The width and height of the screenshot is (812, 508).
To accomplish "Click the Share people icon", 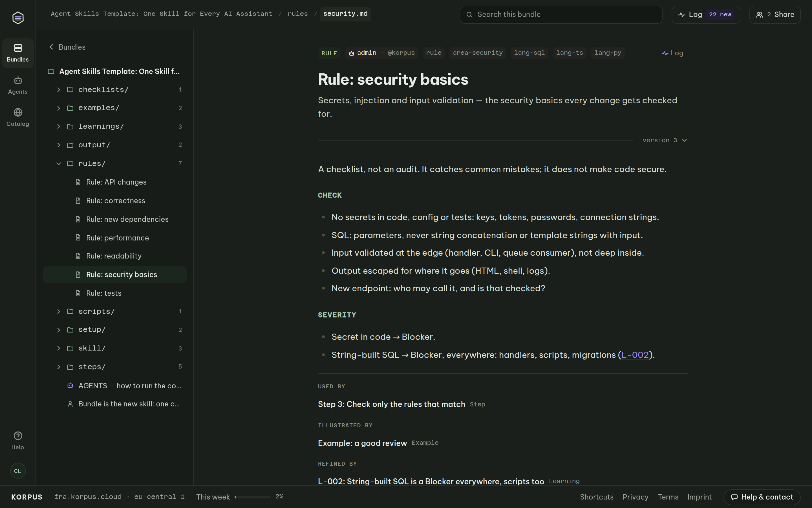I will (759, 14).
